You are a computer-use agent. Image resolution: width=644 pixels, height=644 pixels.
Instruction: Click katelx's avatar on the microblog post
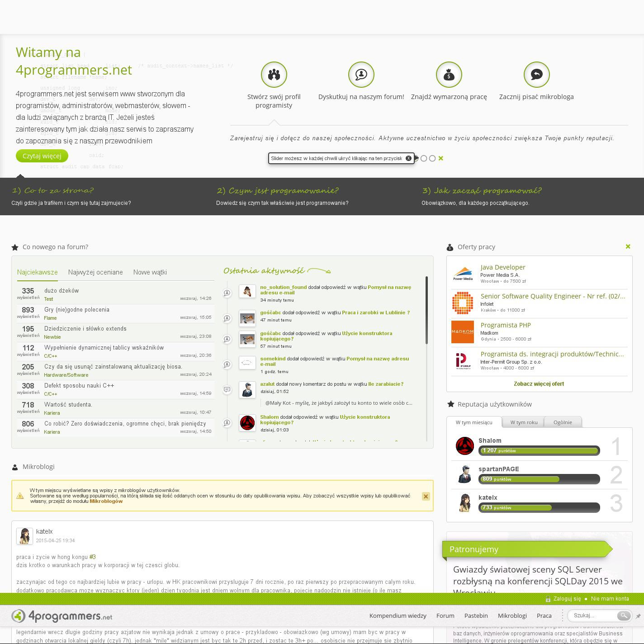point(24,536)
